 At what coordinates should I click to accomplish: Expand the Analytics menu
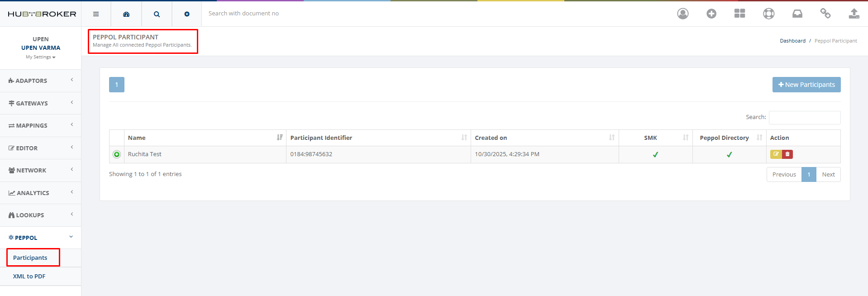pyautogui.click(x=41, y=193)
